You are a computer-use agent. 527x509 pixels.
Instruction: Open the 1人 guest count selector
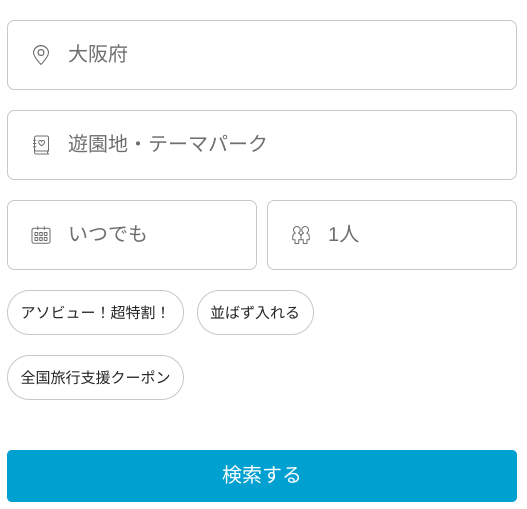click(392, 235)
